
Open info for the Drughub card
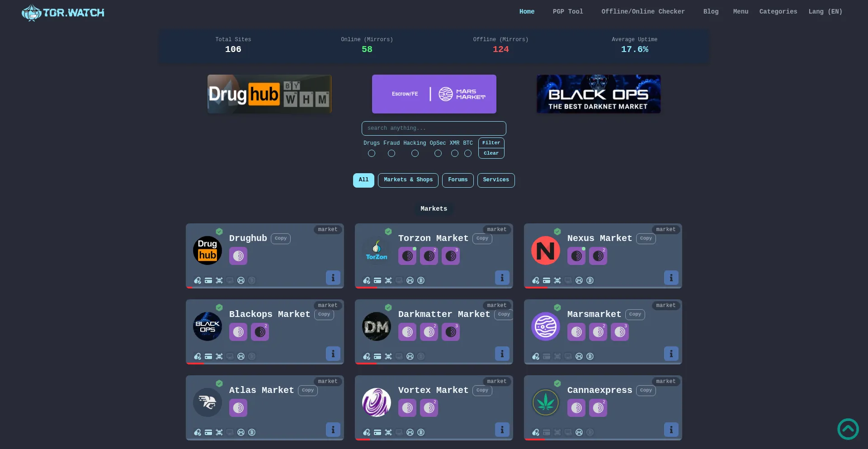click(x=333, y=278)
